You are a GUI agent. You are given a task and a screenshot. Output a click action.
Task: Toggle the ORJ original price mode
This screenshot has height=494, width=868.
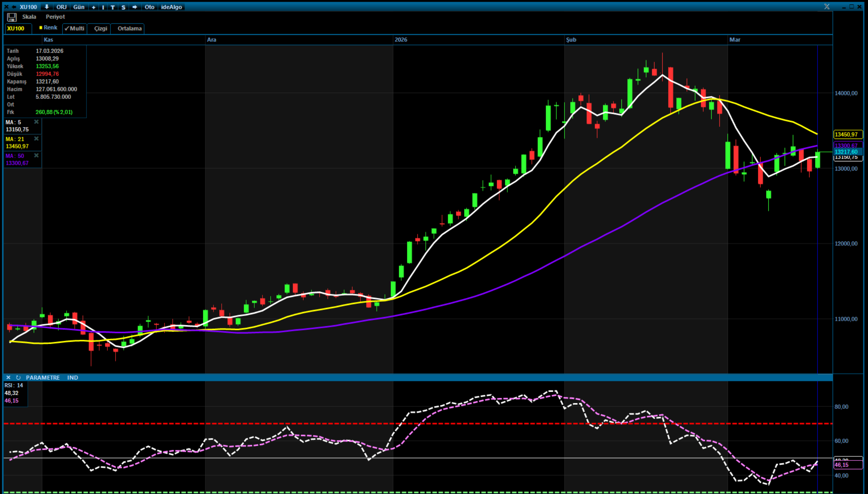click(61, 7)
